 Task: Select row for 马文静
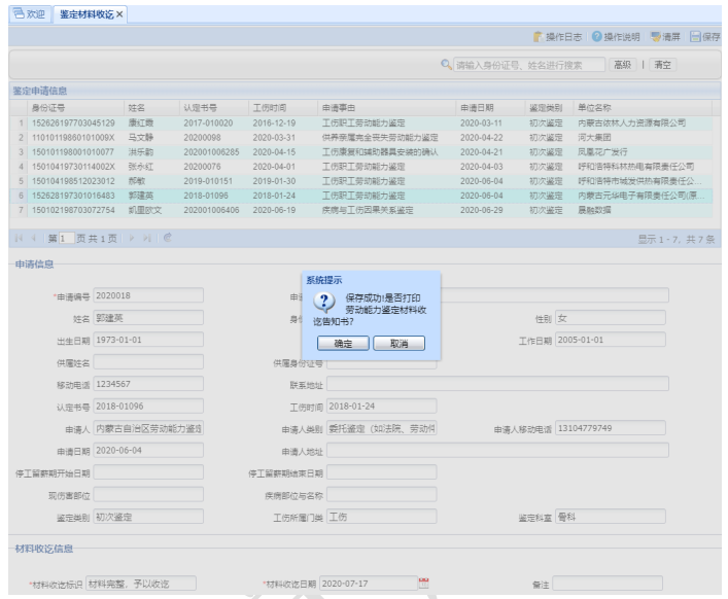click(x=361, y=137)
